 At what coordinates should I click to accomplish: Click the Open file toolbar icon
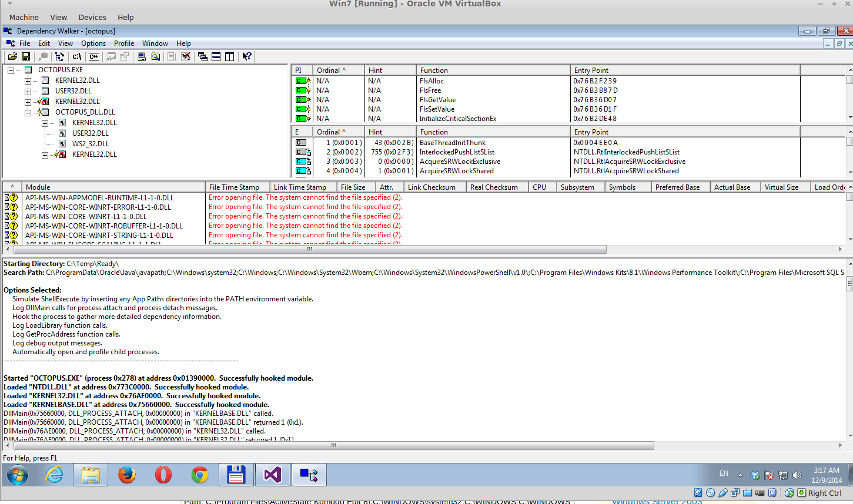(x=12, y=56)
